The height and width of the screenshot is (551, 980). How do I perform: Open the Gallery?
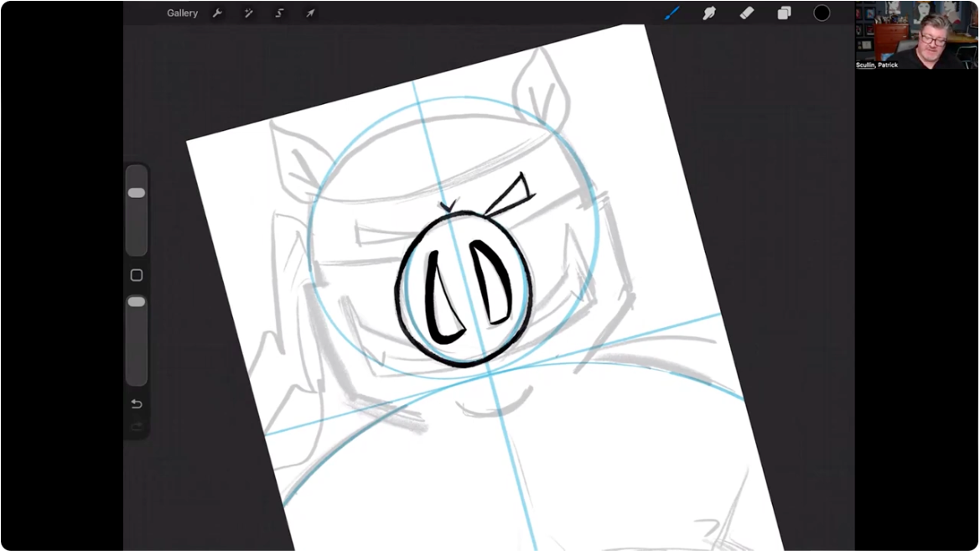point(182,13)
